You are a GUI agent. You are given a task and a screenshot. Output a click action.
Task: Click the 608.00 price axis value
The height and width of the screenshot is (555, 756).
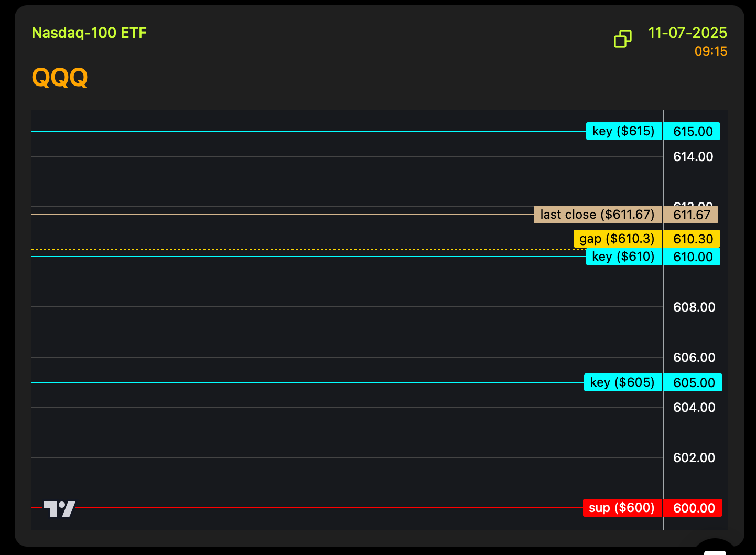(694, 307)
